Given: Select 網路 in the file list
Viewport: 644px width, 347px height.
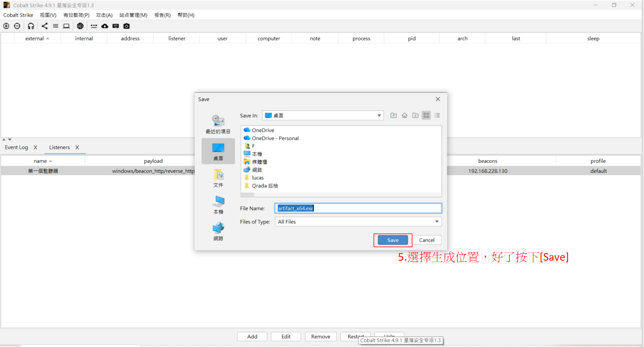Looking at the screenshot, I should click(x=252, y=170).
